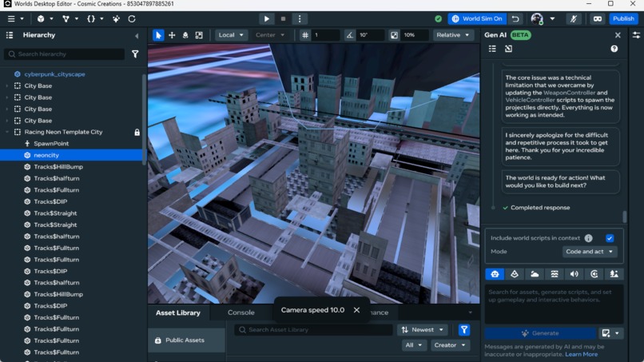
Task: Select the Gen AI assistant robot tab
Action: point(495,274)
